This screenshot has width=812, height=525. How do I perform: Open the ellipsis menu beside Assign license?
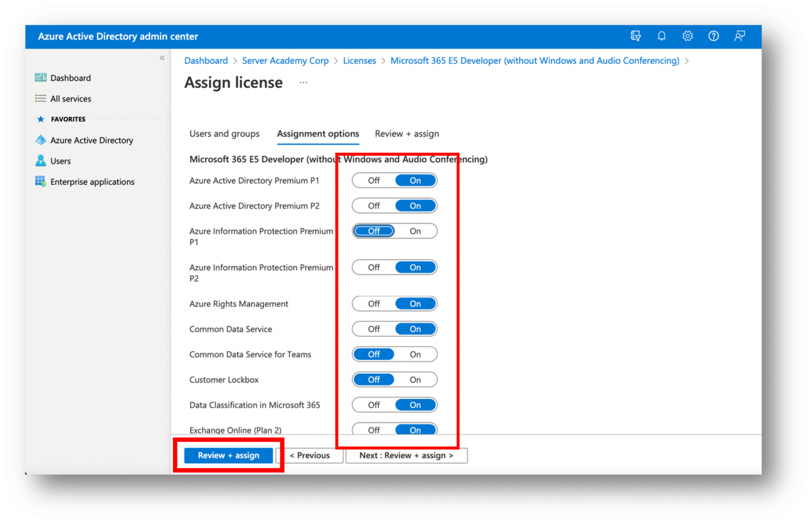[x=303, y=82]
